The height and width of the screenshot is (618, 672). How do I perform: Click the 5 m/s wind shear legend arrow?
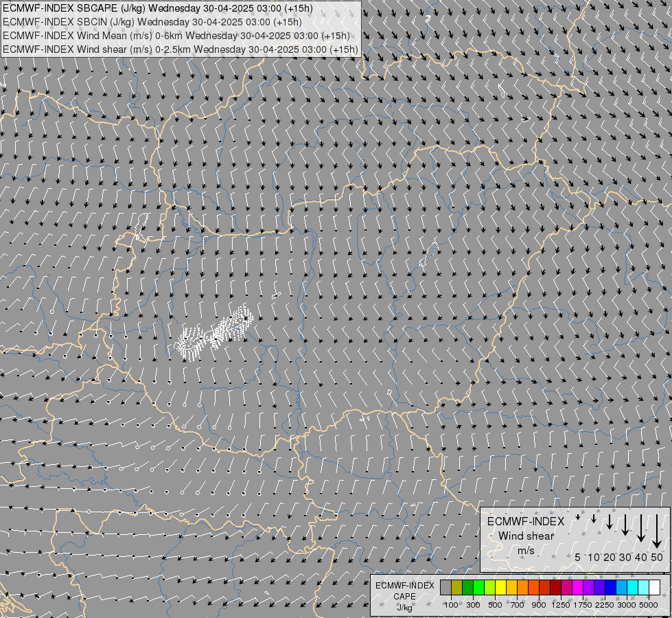point(578,517)
